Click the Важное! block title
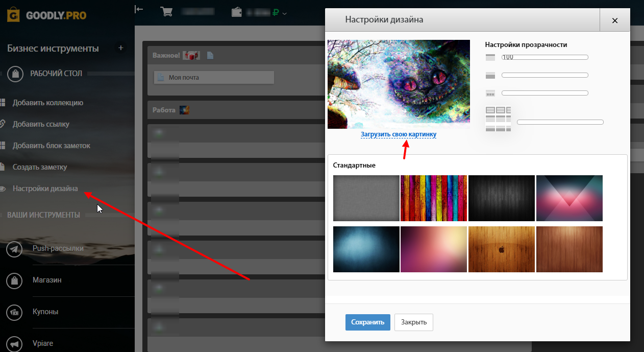Viewport: 644px width, 352px height. (x=166, y=55)
